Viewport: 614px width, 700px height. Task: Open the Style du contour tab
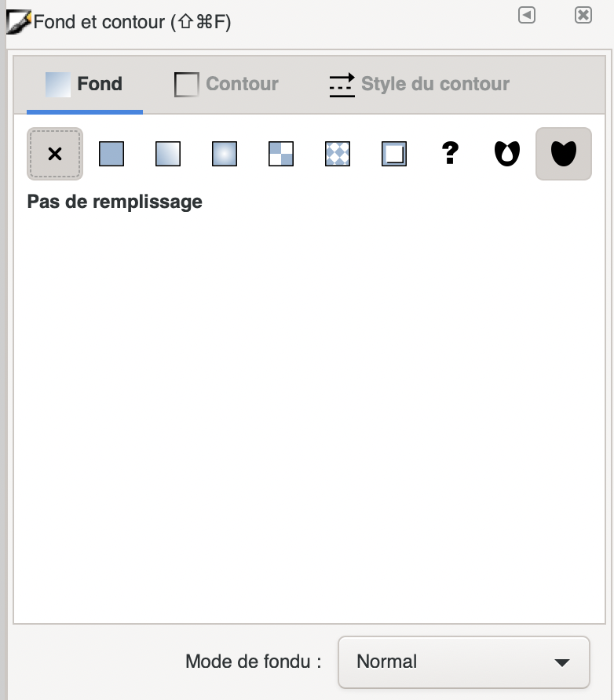coord(419,84)
